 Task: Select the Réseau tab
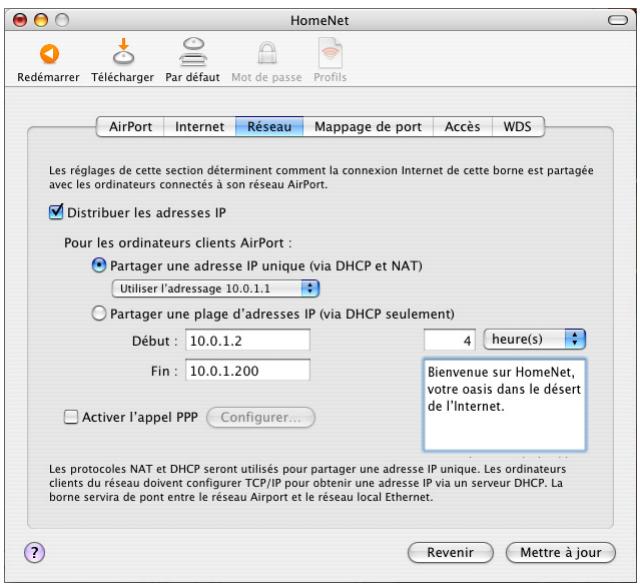[x=269, y=127]
